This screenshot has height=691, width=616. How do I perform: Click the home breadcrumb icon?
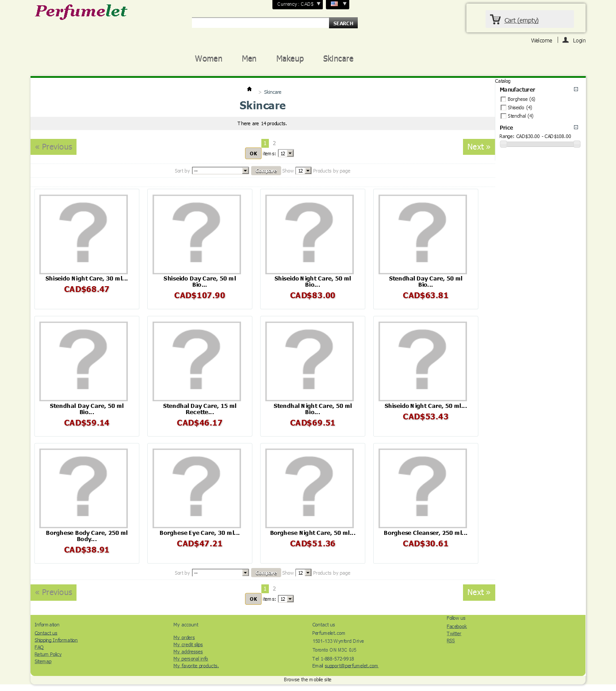pyautogui.click(x=249, y=89)
